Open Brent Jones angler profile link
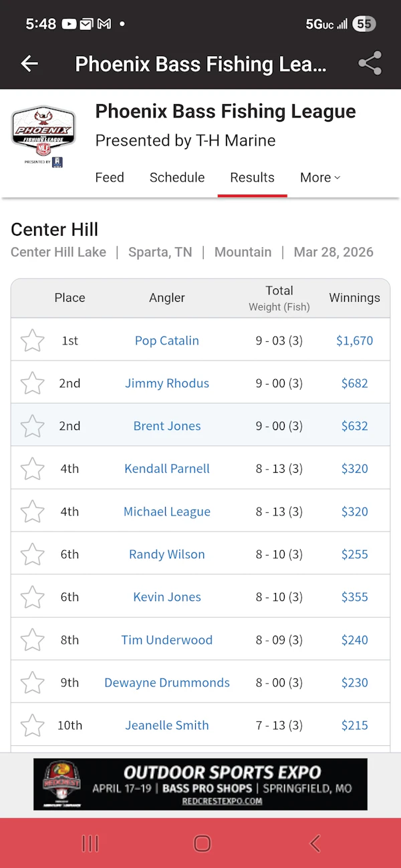Screen dimensions: 401x868 pos(167,426)
